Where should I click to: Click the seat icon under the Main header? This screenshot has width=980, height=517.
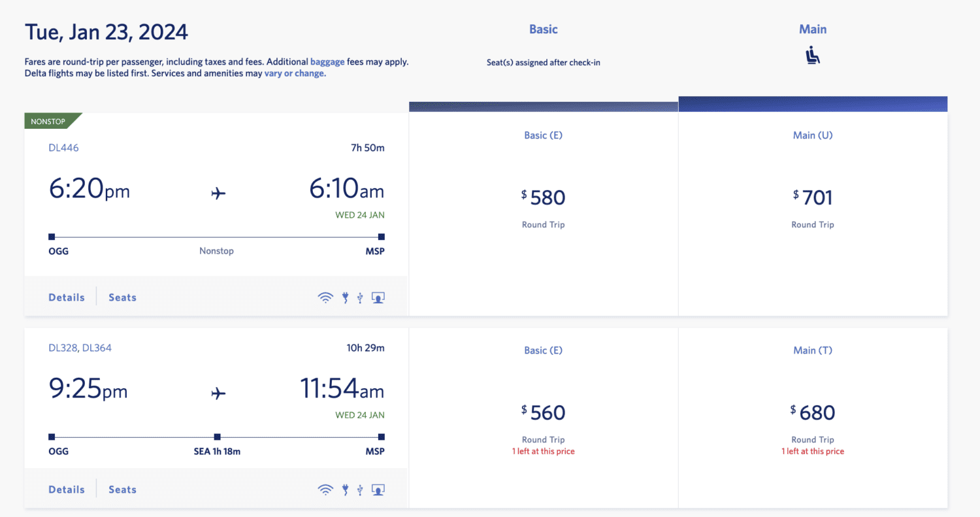point(812,56)
